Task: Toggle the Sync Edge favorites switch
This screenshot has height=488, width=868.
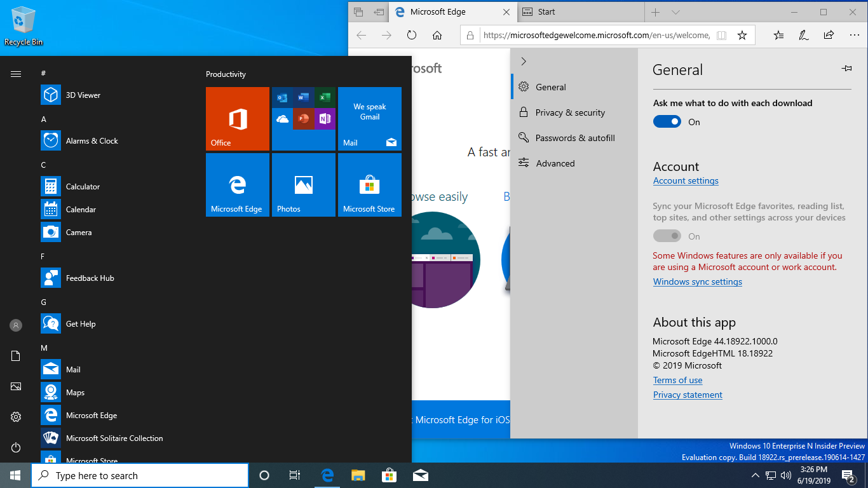Action: [x=667, y=236]
